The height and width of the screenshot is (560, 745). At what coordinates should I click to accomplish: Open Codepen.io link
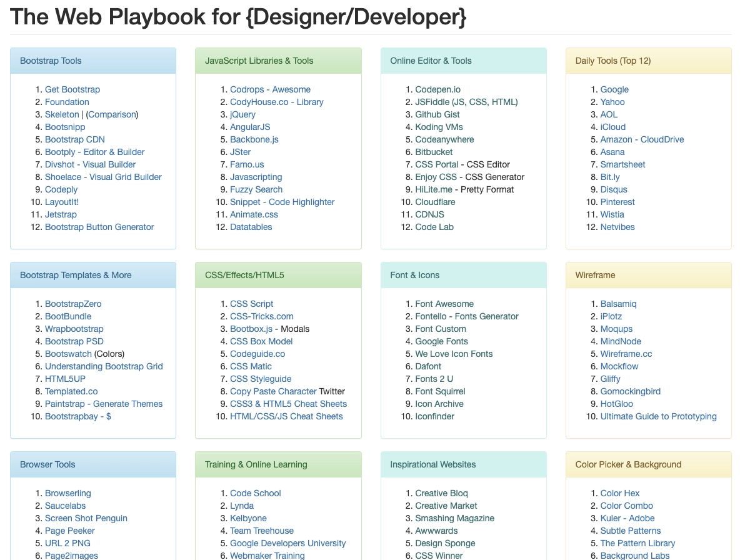click(x=437, y=89)
